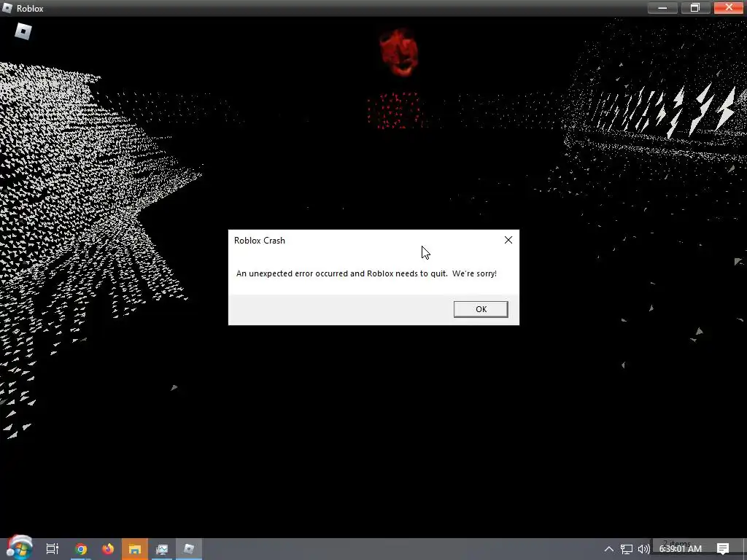Open the picture viewer taskbar app
747x560 pixels.
click(x=162, y=549)
